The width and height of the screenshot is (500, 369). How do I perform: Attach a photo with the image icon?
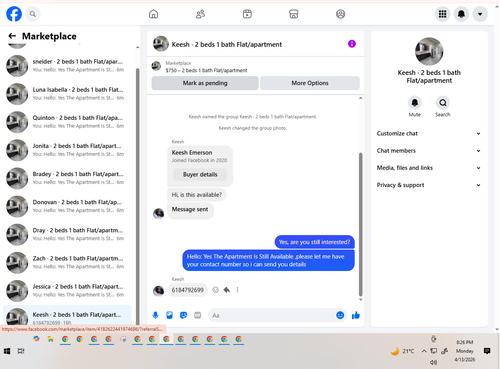(169, 315)
